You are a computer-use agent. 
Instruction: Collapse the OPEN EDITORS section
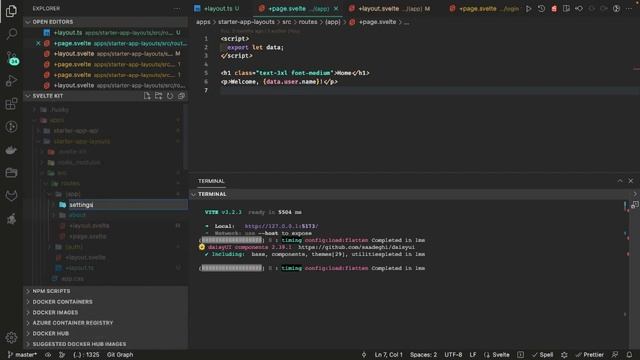click(105, 22)
